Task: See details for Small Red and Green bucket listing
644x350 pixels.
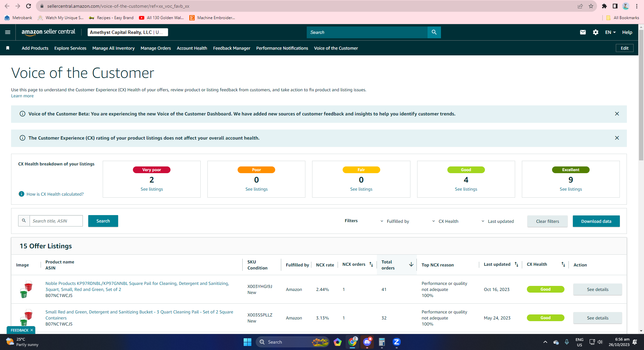Action: [597, 318]
